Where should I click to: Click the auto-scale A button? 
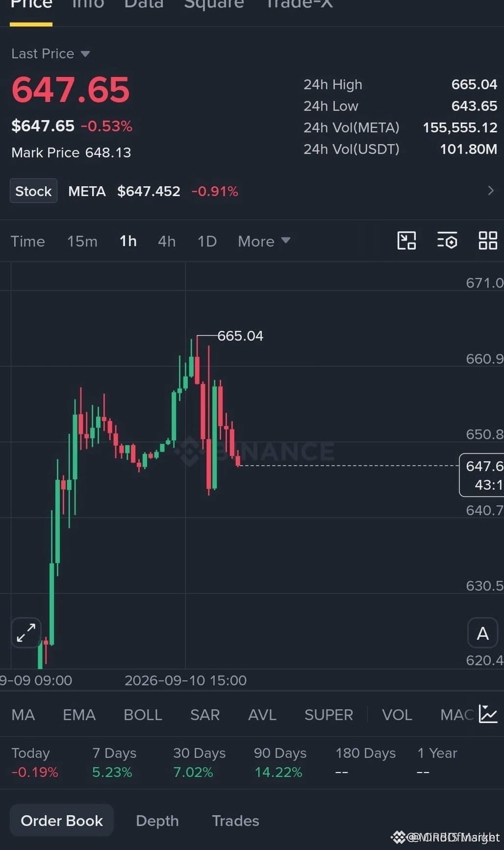[482, 633]
